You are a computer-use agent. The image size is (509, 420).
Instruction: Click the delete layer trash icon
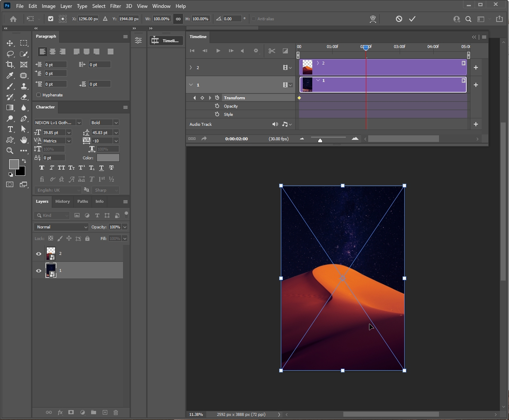pyautogui.click(x=116, y=413)
